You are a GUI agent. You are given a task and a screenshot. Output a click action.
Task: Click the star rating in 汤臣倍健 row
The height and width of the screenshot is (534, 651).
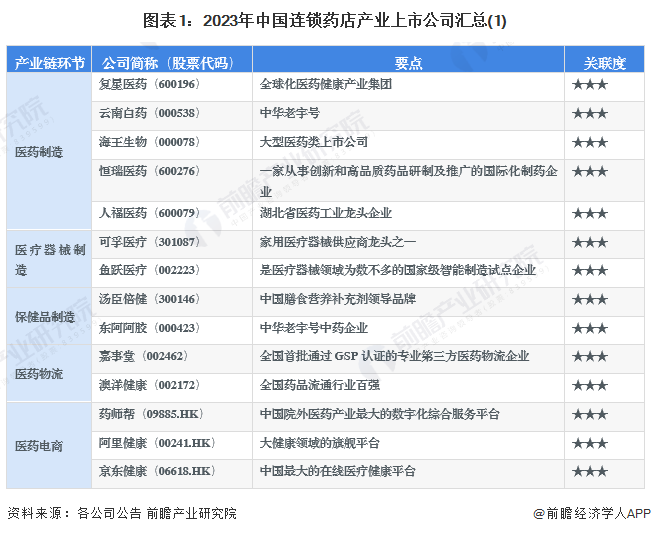[590, 300]
